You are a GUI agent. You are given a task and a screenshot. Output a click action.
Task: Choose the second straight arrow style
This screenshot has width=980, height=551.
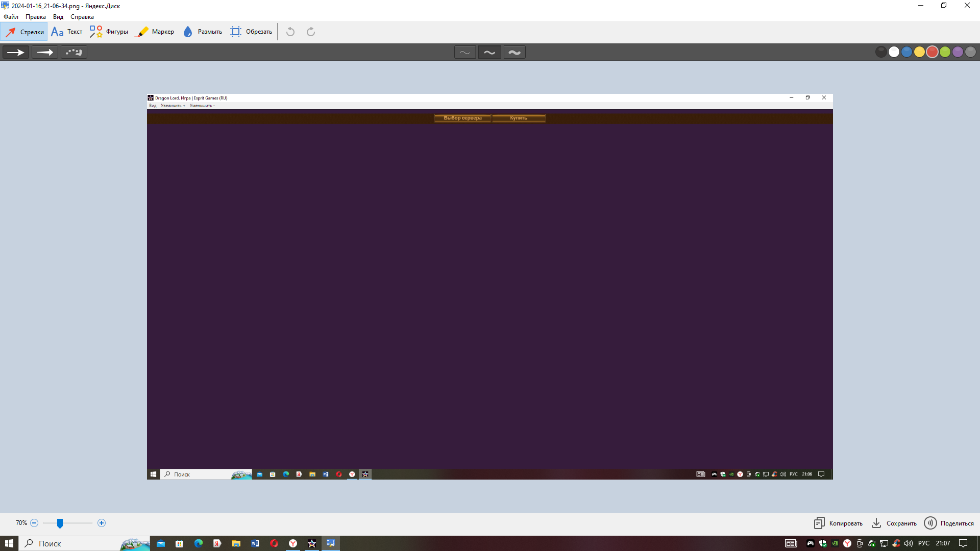click(x=45, y=52)
